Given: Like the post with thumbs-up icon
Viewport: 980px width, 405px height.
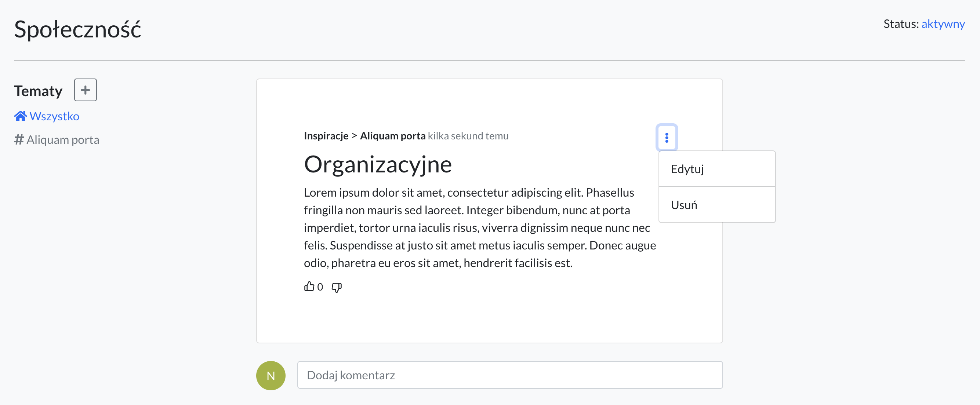Looking at the screenshot, I should click(309, 287).
